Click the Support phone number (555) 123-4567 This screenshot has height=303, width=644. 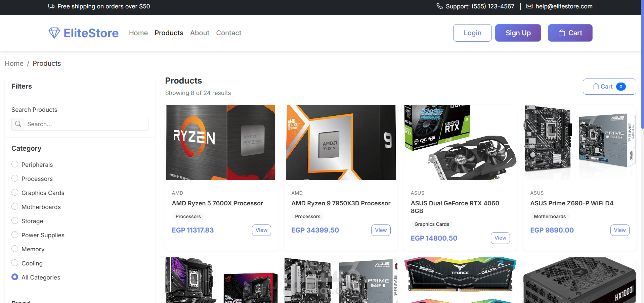point(493,6)
